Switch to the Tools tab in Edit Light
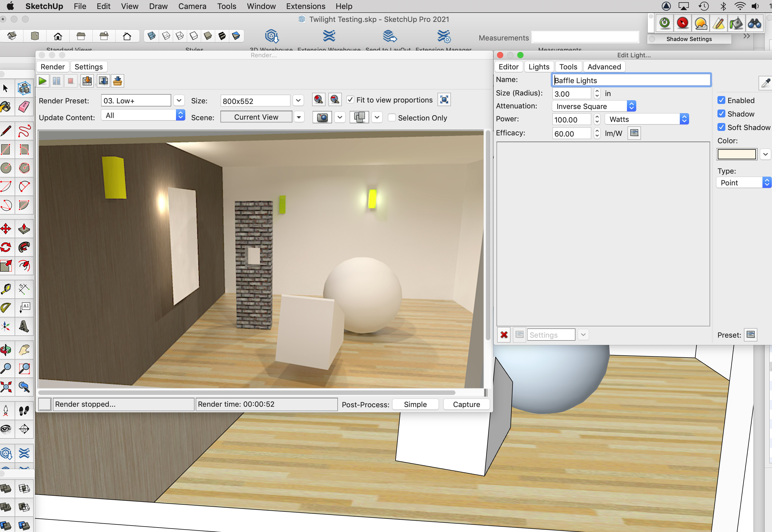Image resolution: width=772 pixels, height=532 pixels. coord(568,67)
